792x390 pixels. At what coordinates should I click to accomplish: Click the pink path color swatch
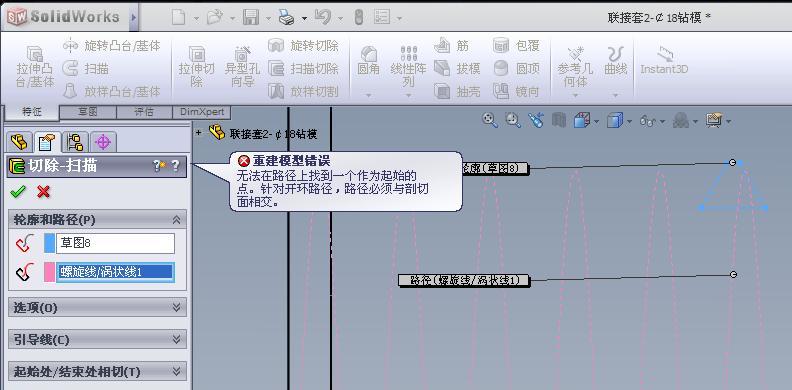pyautogui.click(x=50, y=272)
